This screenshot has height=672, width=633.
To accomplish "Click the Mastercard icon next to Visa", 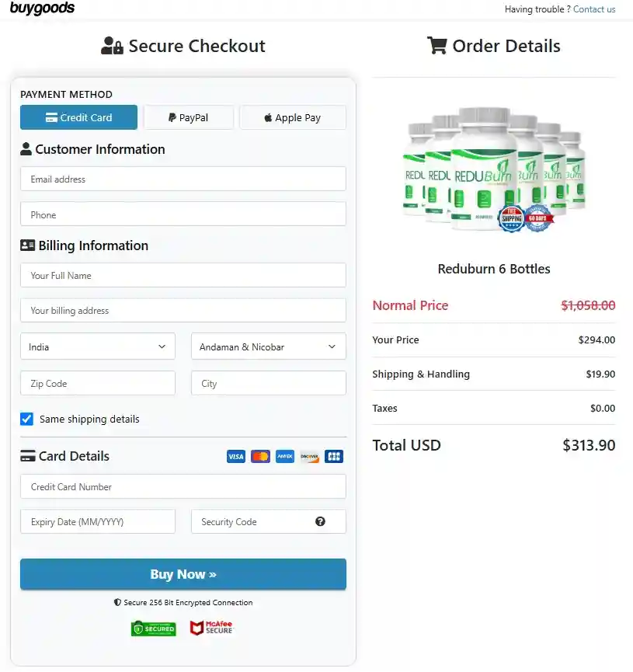I will tap(260, 456).
